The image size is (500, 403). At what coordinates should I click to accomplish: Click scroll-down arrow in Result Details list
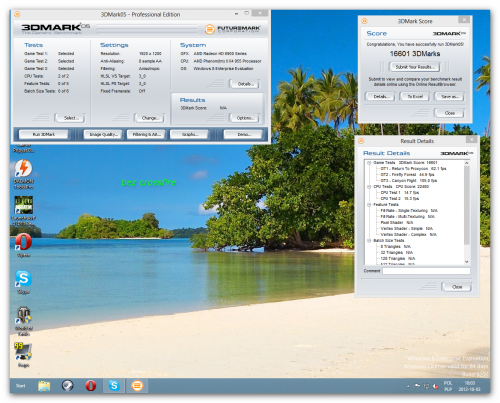(x=467, y=262)
